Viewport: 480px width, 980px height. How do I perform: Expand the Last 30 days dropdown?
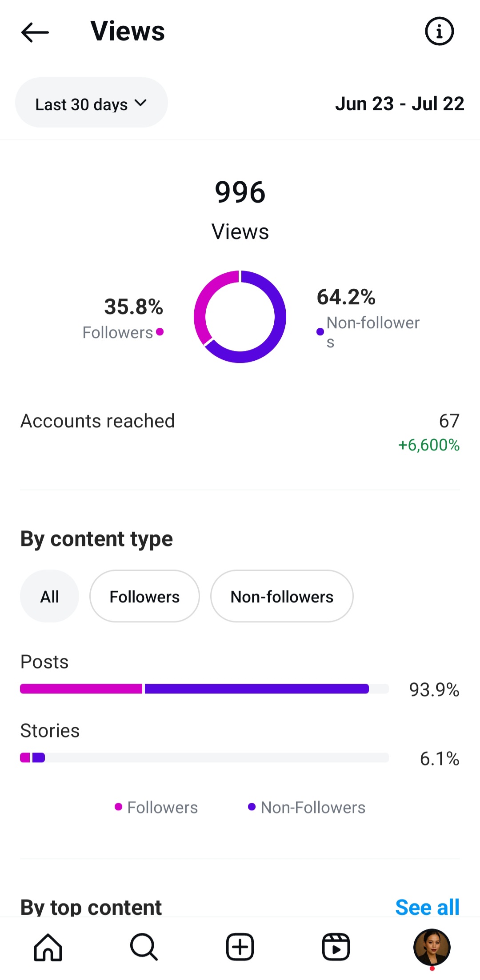92,103
